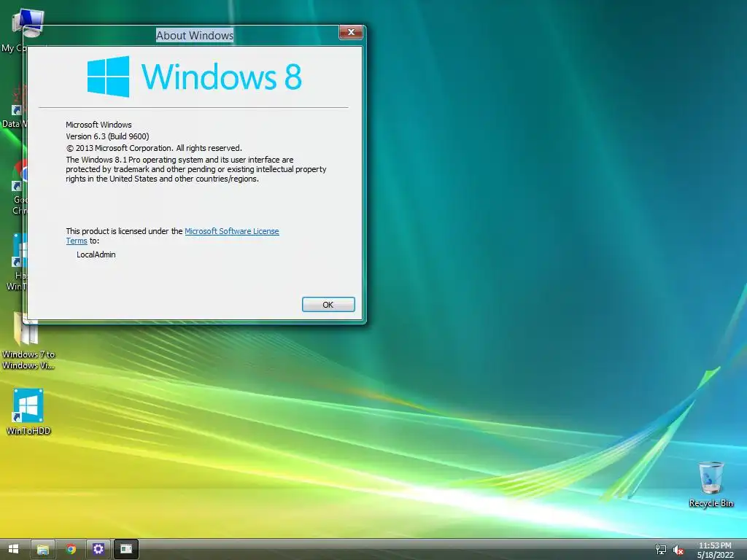Viewport: 747px width, 560px height.
Task: Click the About Windows title bar text
Action: click(x=195, y=35)
